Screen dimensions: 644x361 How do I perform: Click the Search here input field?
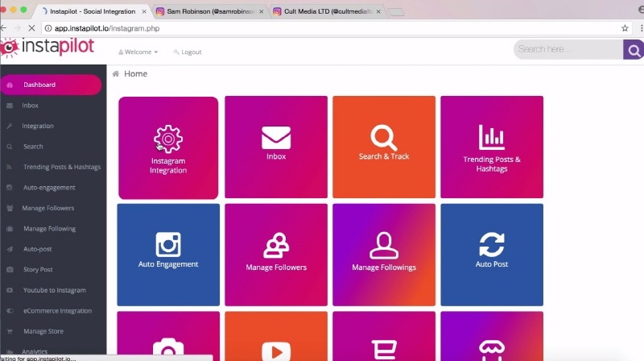pos(568,49)
